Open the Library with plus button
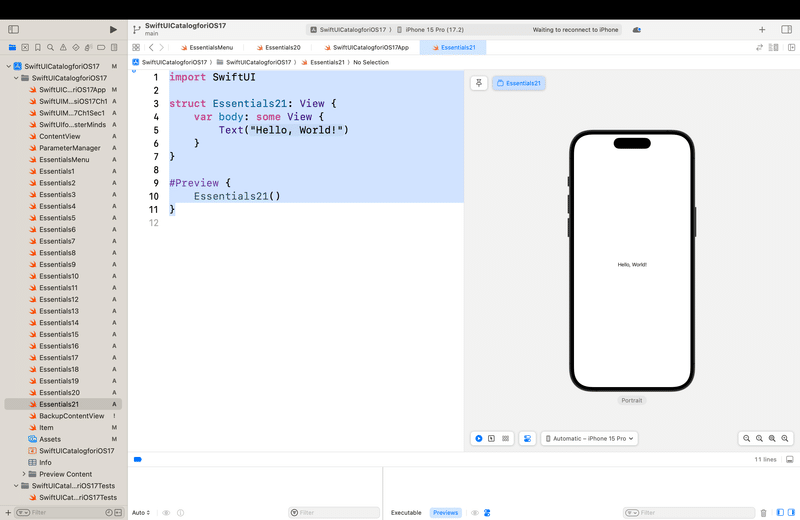The width and height of the screenshot is (800, 520). pyautogui.click(x=762, y=30)
